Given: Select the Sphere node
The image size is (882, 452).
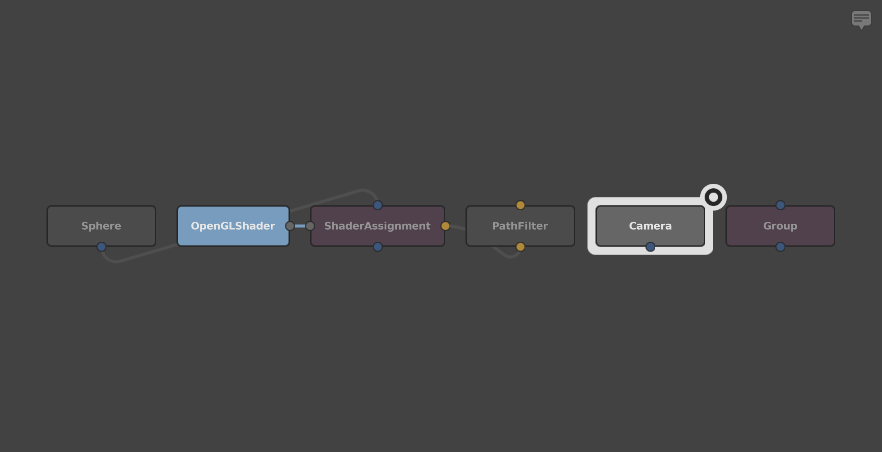Looking at the screenshot, I should point(101,226).
